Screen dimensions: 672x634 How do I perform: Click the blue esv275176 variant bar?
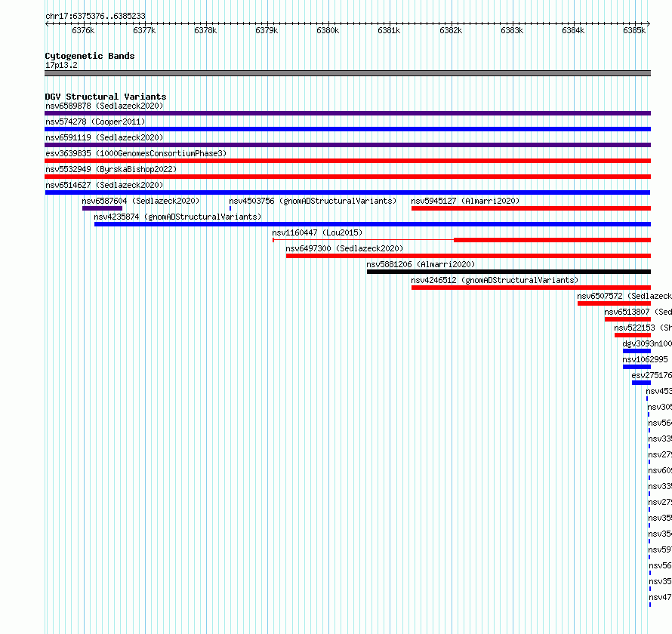(x=642, y=383)
